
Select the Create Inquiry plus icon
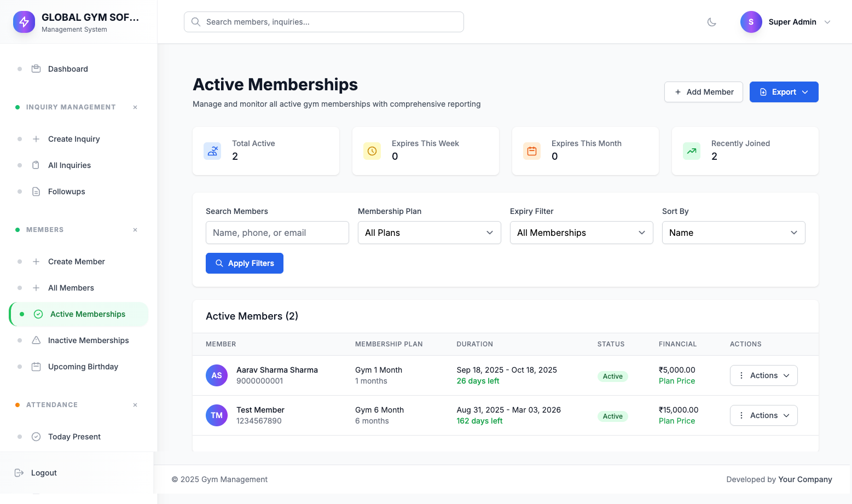pos(36,138)
